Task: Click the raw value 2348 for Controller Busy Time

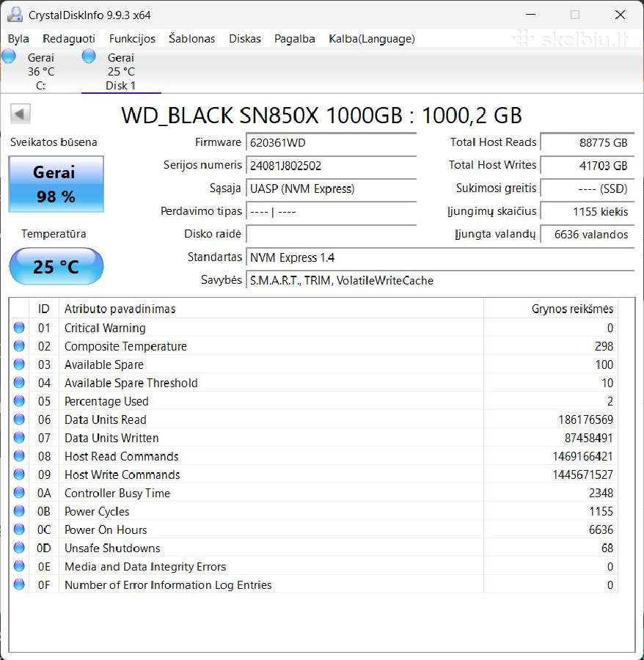Action: (601, 493)
